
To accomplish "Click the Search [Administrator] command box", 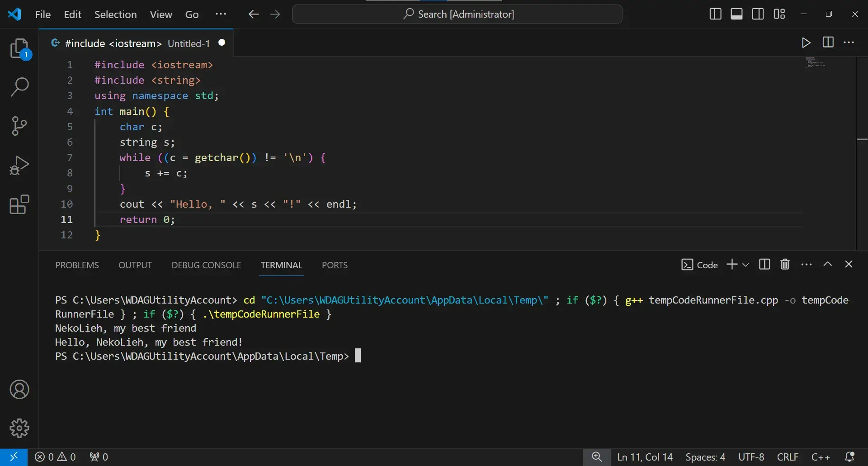I will click(x=457, y=14).
